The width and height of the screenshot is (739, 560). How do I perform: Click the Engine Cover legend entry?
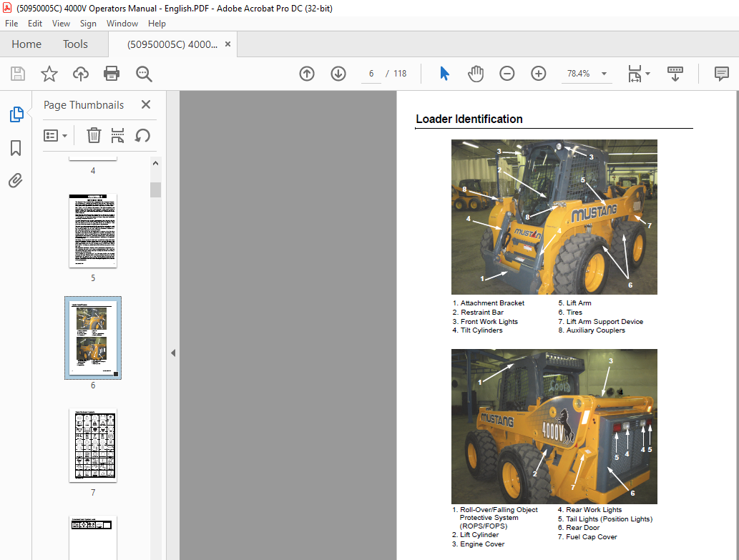(x=478, y=544)
